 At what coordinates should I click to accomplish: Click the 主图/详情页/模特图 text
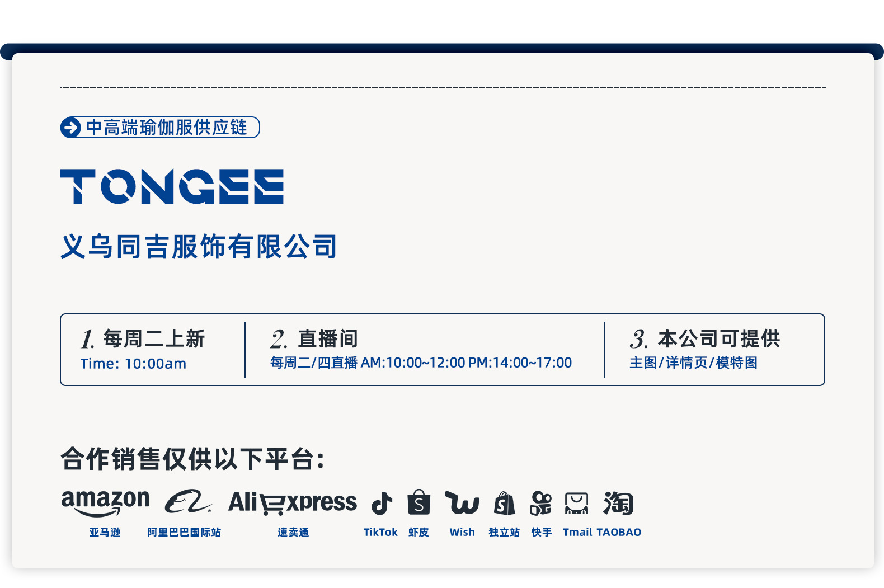(x=693, y=363)
